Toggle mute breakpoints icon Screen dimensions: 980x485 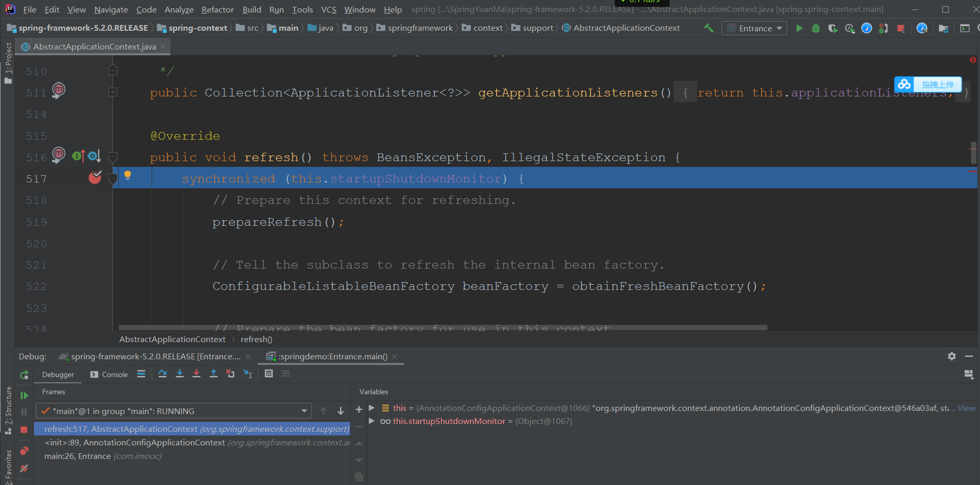pyautogui.click(x=24, y=468)
